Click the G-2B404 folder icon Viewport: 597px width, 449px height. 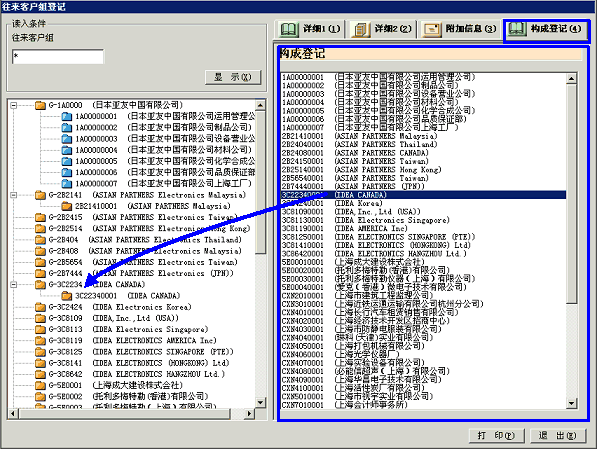40,240
